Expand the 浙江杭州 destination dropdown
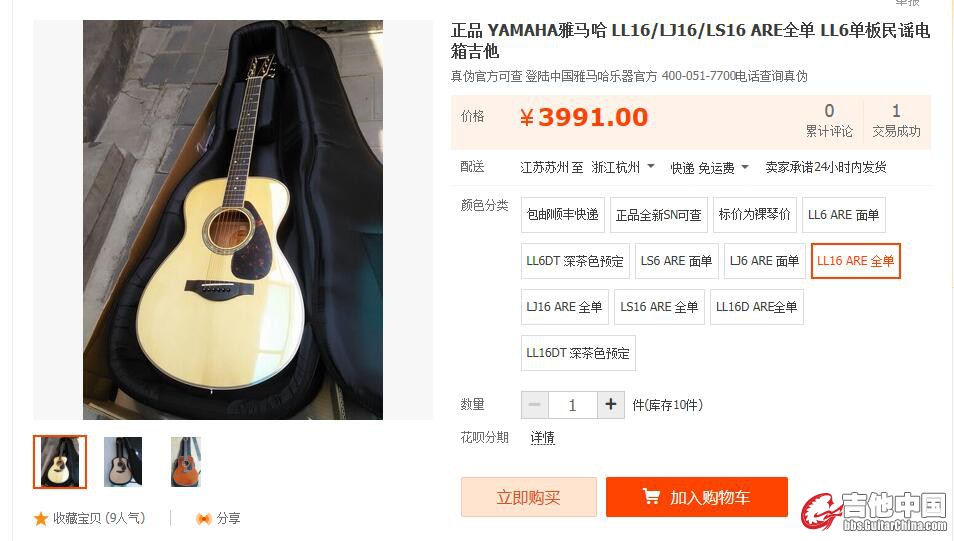The width and height of the screenshot is (954, 541). pos(623,167)
